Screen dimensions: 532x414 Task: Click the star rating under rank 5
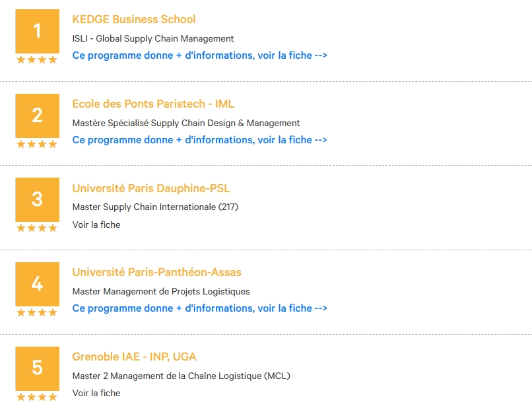(x=37, y=397)
